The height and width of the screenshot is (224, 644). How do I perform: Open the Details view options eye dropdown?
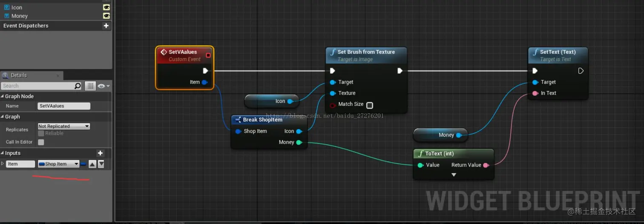pyautogui.click(x=103, y=86)
